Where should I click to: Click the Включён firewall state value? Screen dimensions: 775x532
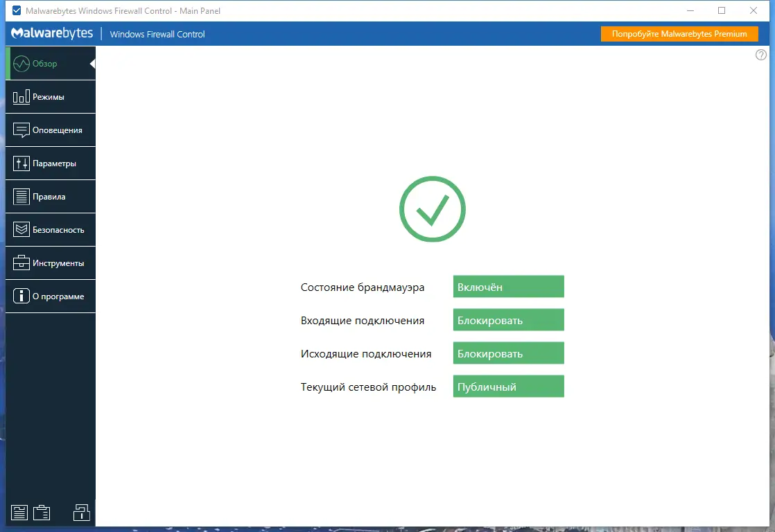(x=509, y=287)
